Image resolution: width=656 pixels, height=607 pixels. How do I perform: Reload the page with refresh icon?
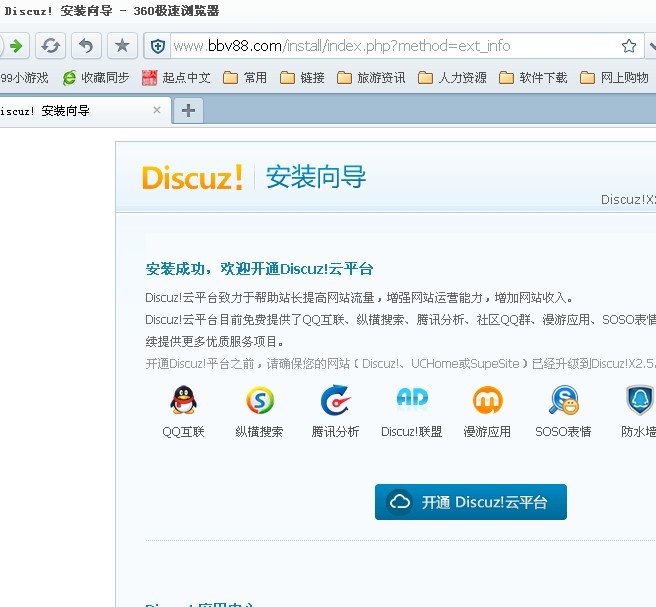coord(51,46)
